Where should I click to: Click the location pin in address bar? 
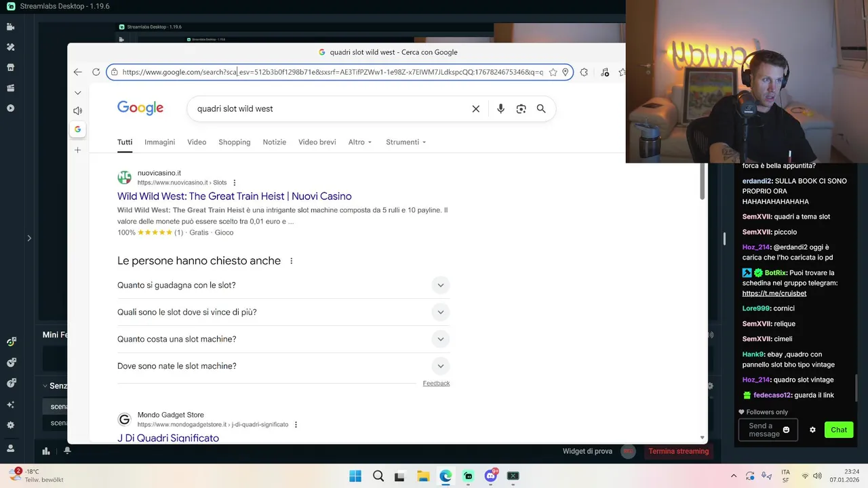pyautogui.click(x=566, y=72)
